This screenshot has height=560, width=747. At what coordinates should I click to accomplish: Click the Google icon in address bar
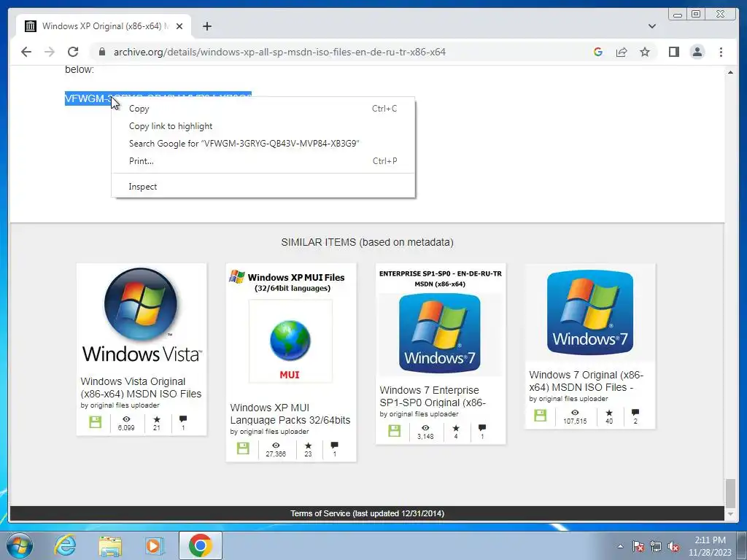point(598,52)
